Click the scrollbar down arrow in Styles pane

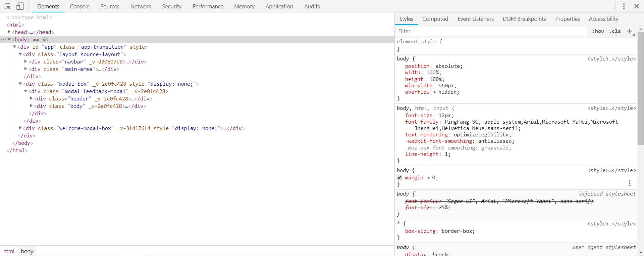(641, 253)
